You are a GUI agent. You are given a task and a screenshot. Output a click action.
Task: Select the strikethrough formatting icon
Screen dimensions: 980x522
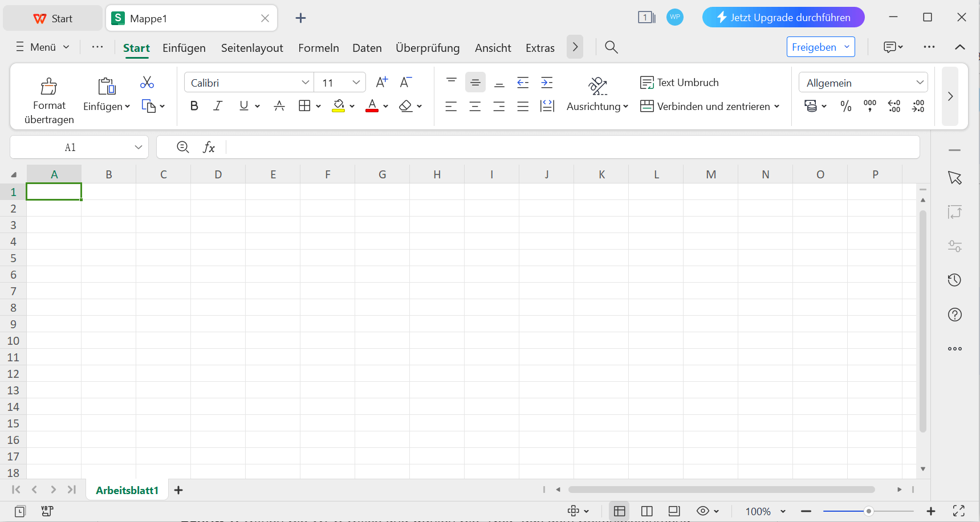pos(279,106)
